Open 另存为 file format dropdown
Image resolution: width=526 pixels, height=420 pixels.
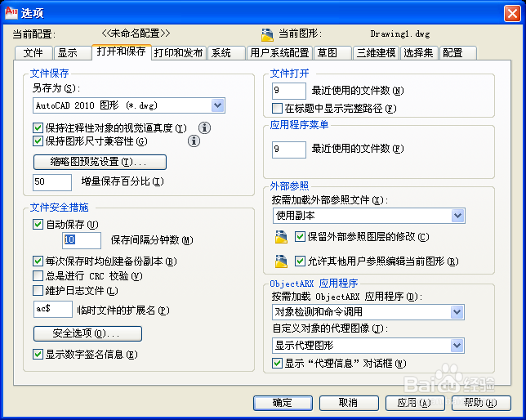coord(218,105)
